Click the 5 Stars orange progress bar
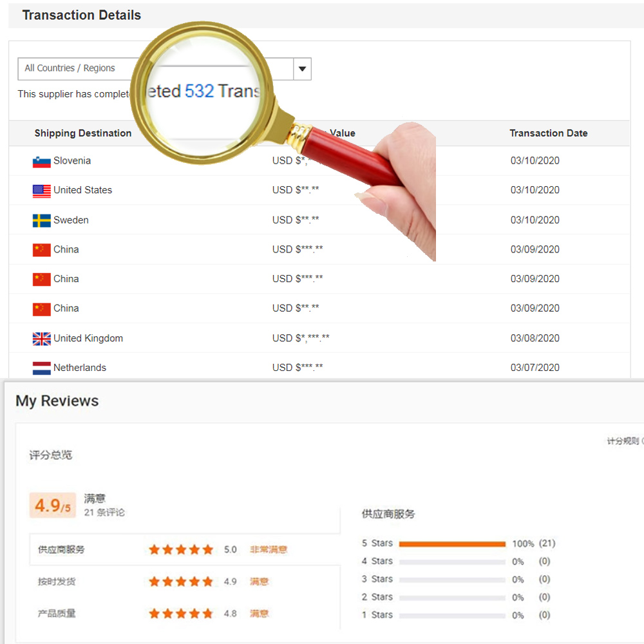The width and height of the screenshot is (644, 644). [452, 544]
